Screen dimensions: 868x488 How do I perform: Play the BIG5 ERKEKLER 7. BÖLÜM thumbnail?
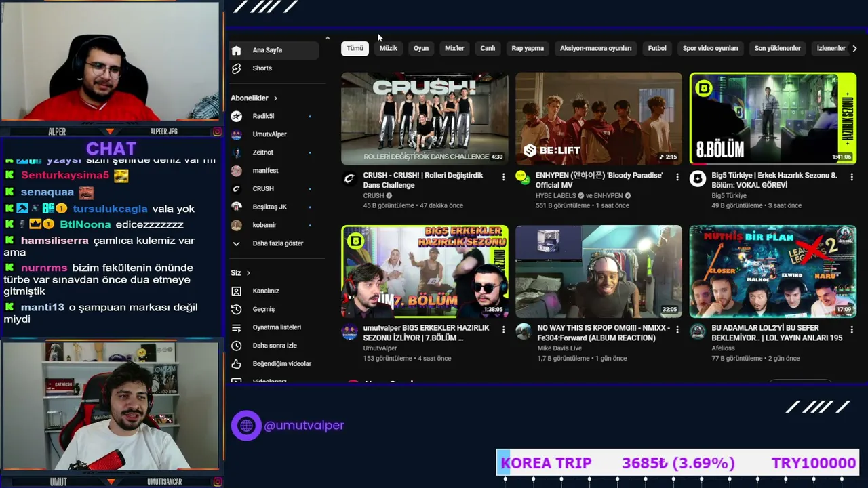coord(425,271)
